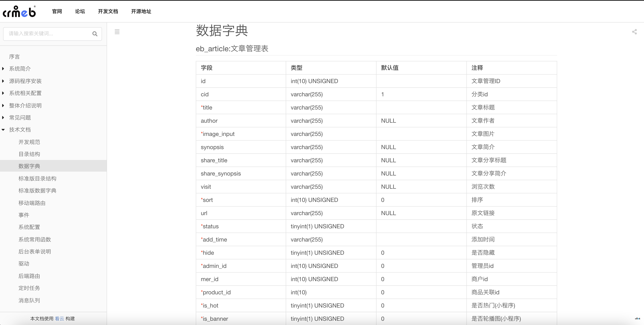The height and width of the screenshot is (325, 644).
Task: Follow the 看云 link in footer
Action: 60,318
